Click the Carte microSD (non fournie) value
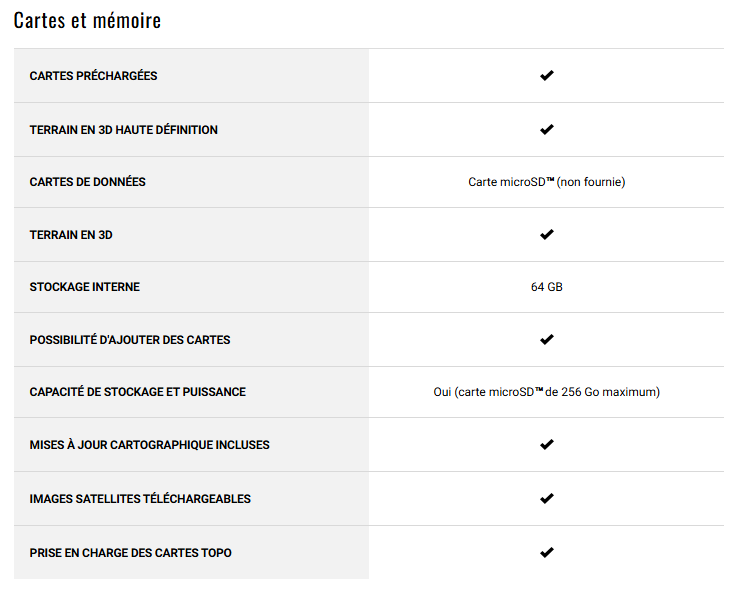The height and width of the screenshot is (591, 747). 546,182
